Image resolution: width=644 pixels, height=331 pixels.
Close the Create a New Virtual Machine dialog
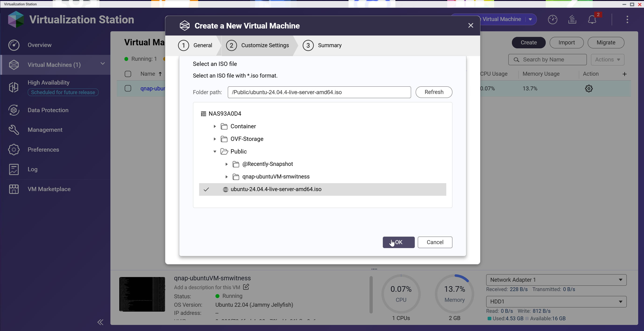[x=471, y=25]
